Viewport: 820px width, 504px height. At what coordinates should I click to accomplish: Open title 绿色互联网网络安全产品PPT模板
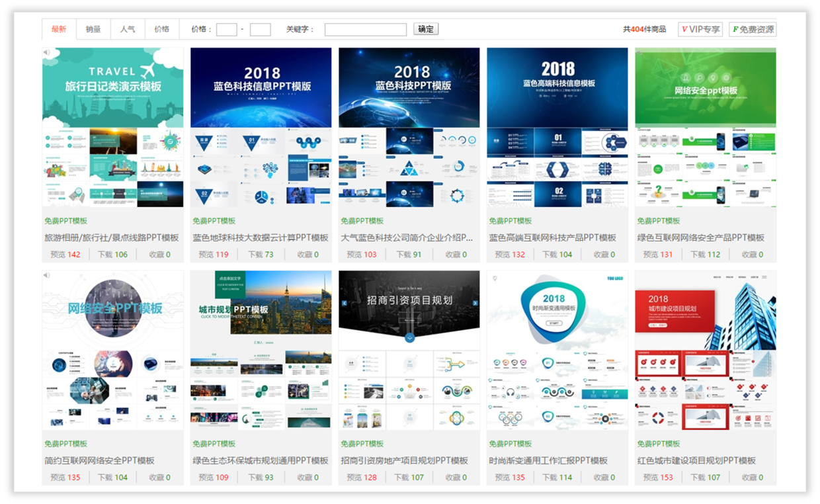[x=701, y=237]
